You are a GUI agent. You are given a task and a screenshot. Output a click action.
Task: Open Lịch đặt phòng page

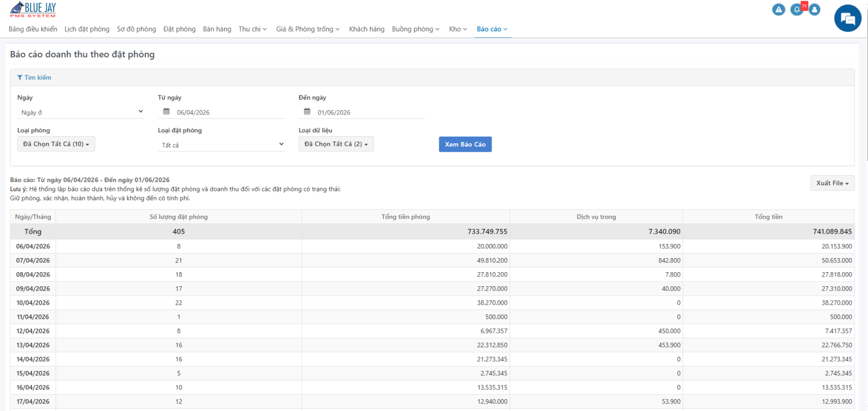(x=87, y=29)
